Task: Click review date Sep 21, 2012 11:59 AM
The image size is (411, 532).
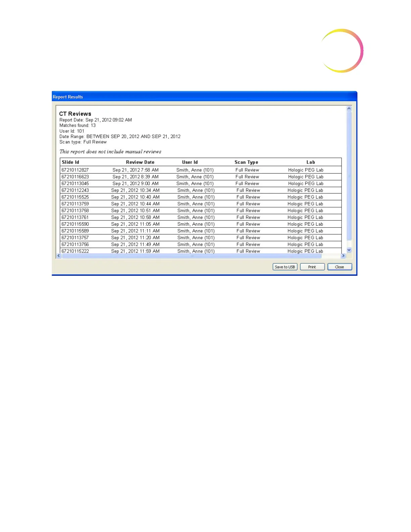Action: tap(135, 251)
